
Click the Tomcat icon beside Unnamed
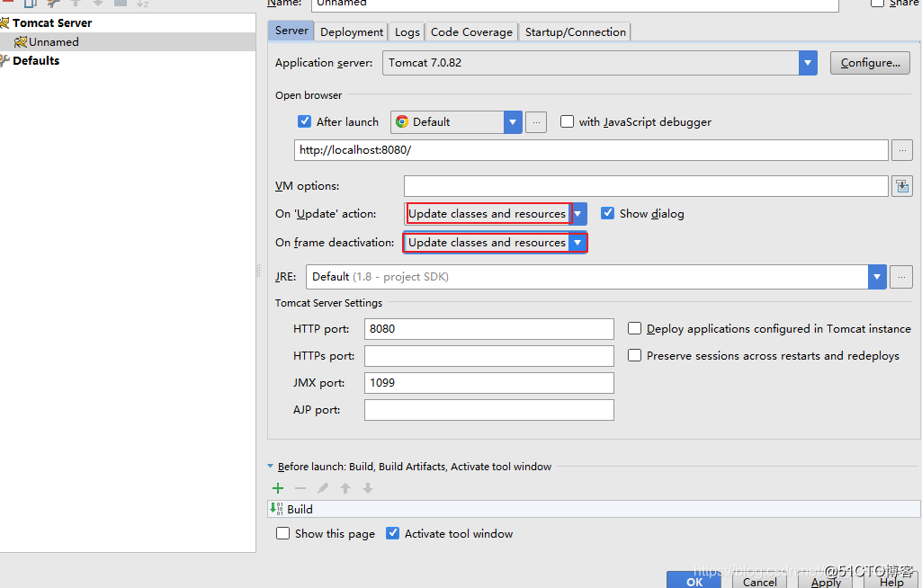[x=21, y=41]
